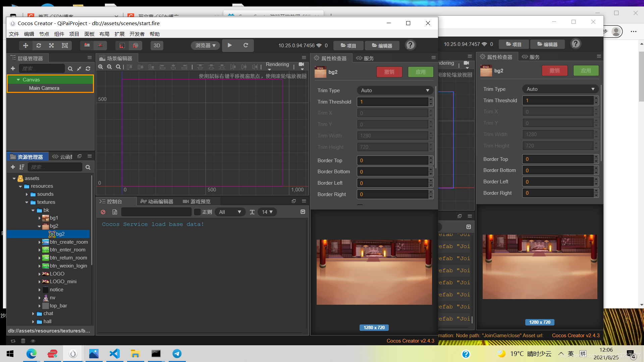The width and height of the screenshot is (644, 362).
Task: Switch to the 动画编辑器 tab
Action: (157, 201)
